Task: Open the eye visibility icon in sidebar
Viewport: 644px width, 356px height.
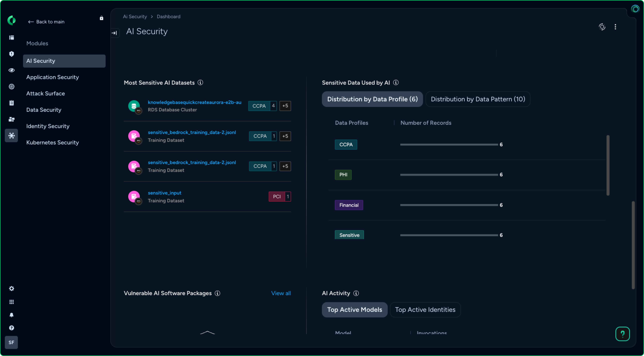Action: click(11, 70)
